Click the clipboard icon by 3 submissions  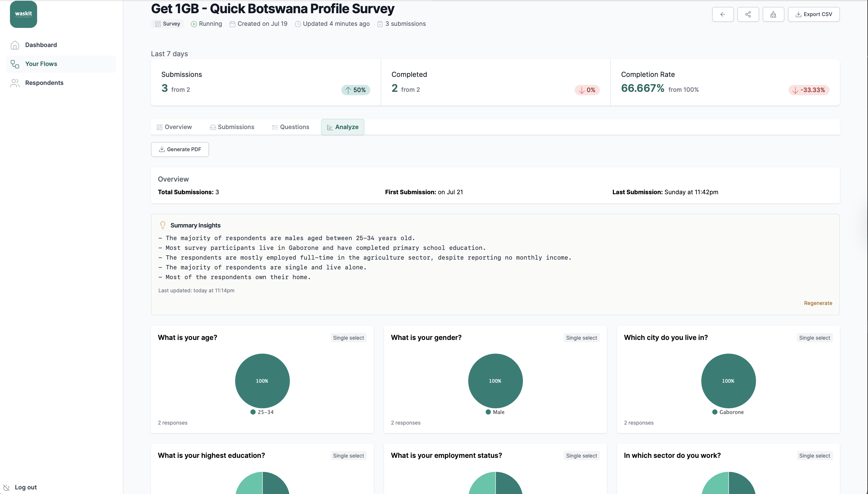click(x=380, y=24)
